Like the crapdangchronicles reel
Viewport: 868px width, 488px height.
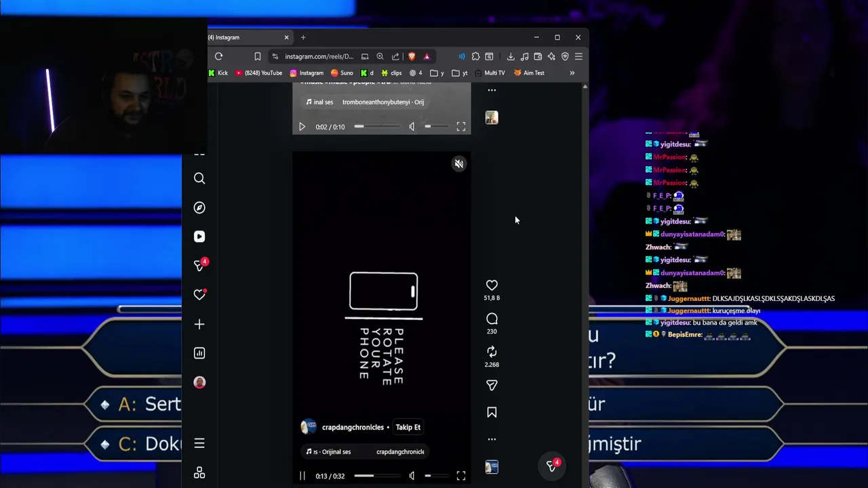point(492,285)
